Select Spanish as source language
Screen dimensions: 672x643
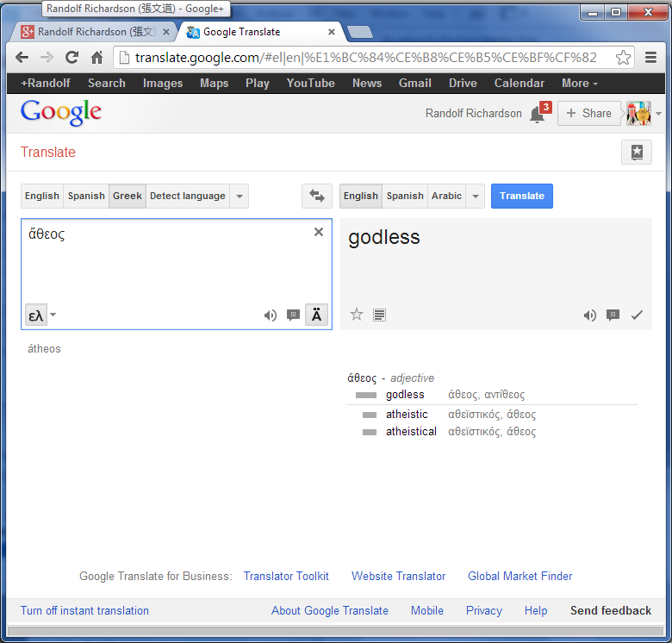[86, 196]
